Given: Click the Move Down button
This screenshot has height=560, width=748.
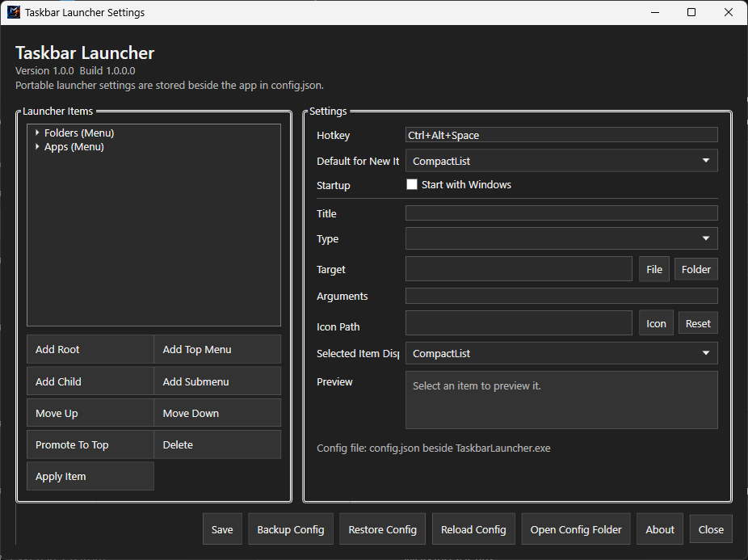Looking at the screenshot, I should pyautogui.click(x=217, y=413).
